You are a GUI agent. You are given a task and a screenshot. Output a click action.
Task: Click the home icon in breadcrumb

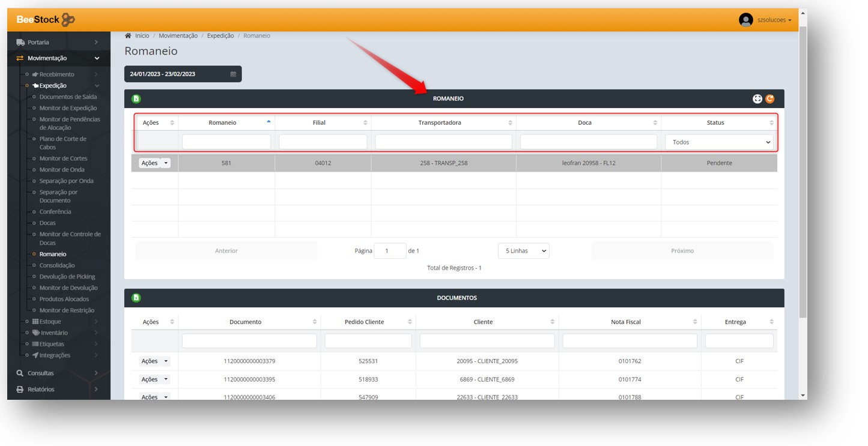pyautogui.click(x=128, y=36)
